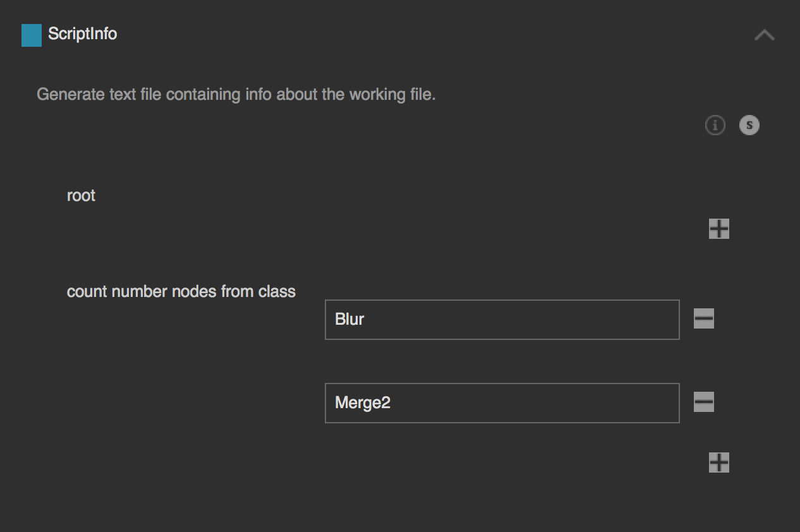
Task: Click the info icon under the description
Action: tap(715, 126)
